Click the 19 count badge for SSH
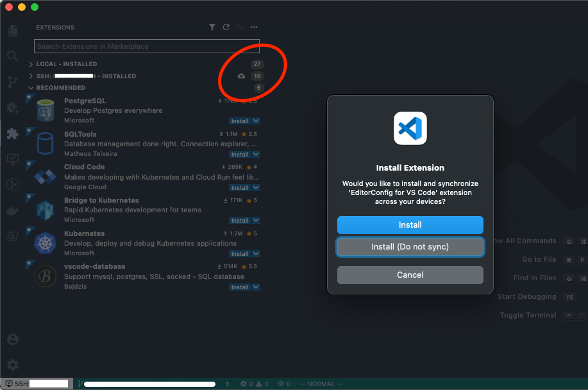Image resolution: width=588 pixels, height=390 pixels. pyautogui.click(x=257, y=76)
